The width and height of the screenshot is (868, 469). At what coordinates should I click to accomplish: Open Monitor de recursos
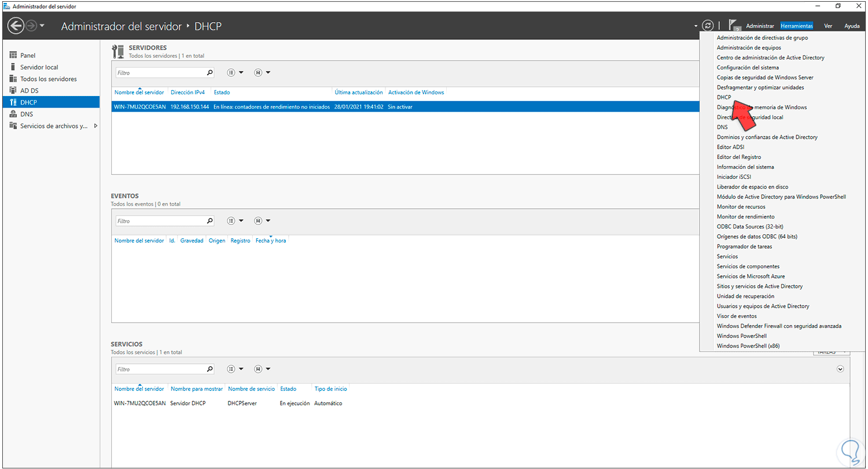pyautogui.click(x=741, y=206)
